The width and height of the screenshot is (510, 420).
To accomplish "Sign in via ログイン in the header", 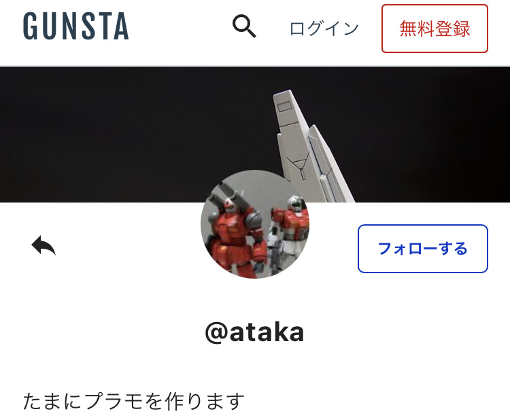I will click(x=324, y=29).
